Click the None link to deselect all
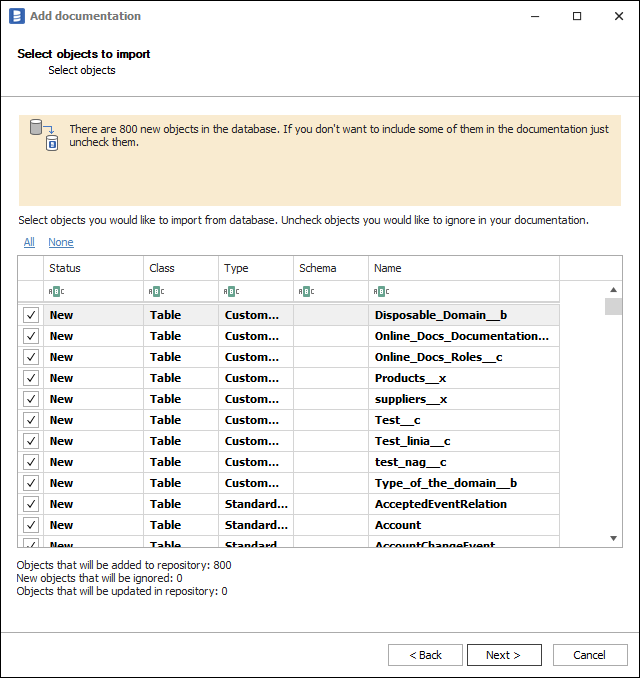Viewport: 640px width, 678px height. pyautogui.click(x=60, y=242)
